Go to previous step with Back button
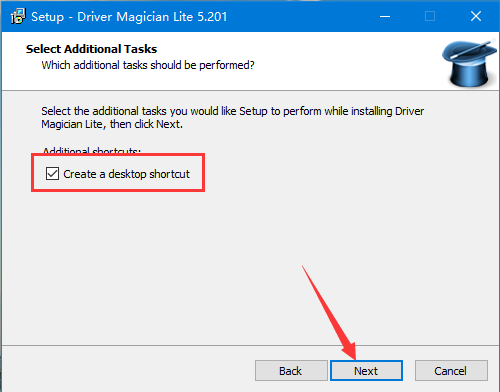Viewport: 500px width, 392px height. tap(291, 370)
